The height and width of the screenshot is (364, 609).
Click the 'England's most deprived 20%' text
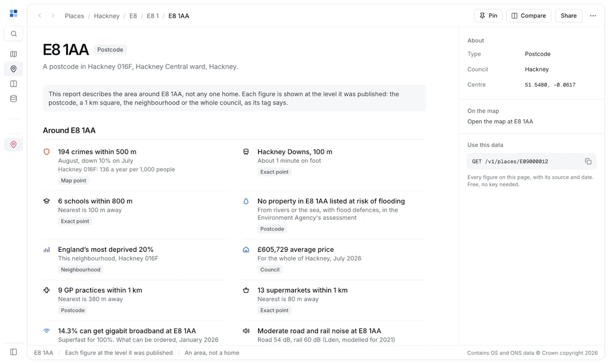[x=106, y=250]
